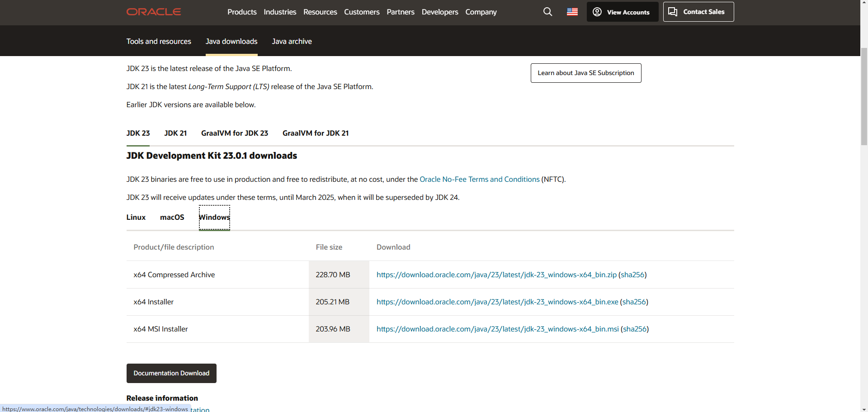Open the Company menu
868x412 pixels.
[481, 12]
